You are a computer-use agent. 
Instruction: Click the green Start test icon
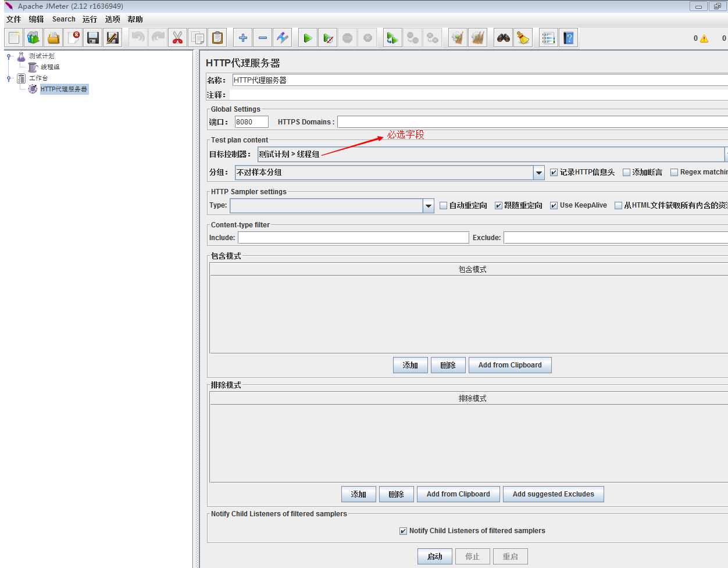tap(308, 38)
